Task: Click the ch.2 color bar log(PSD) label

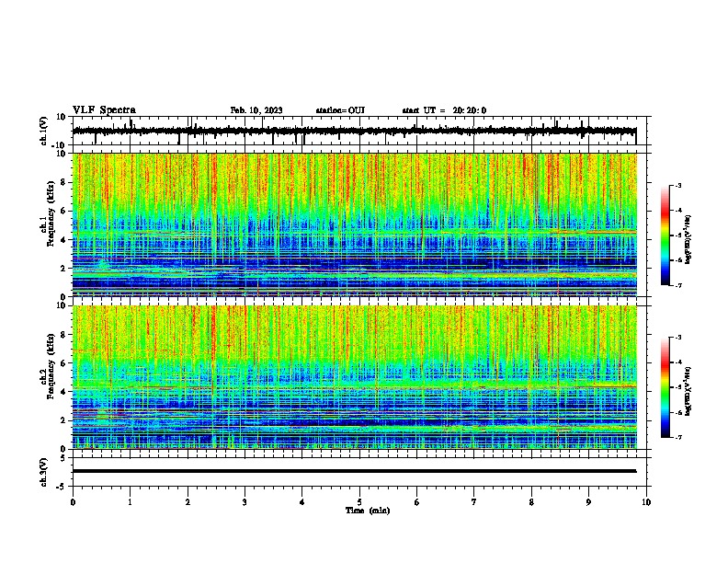Action: tap(688, 391)
